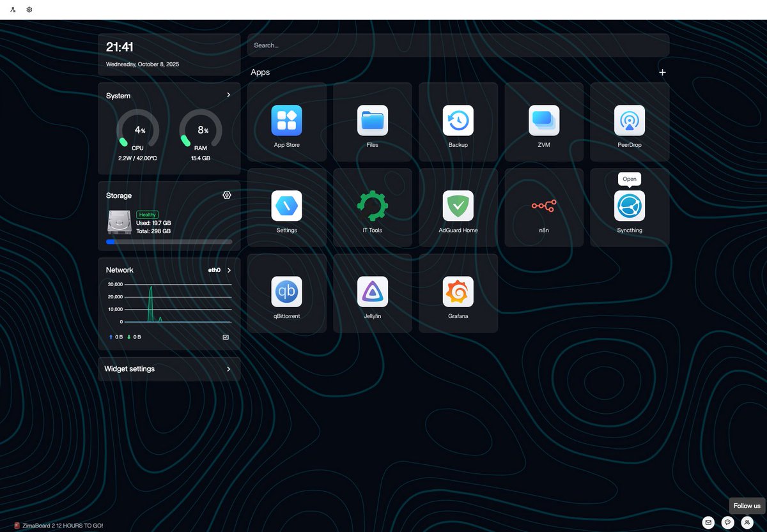Launch the Grafana app
Screen dimensions: 767x532
click(458, 292)
